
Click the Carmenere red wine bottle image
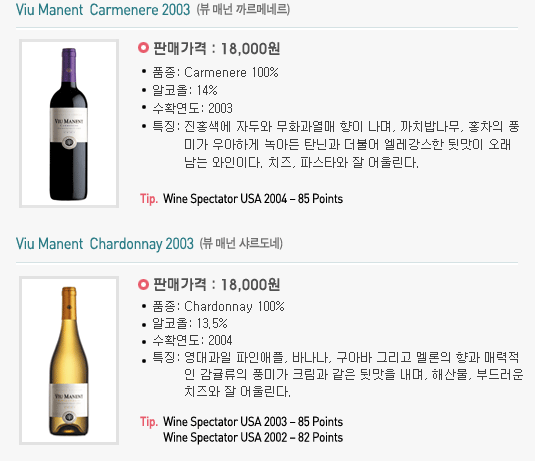(69, 123)
